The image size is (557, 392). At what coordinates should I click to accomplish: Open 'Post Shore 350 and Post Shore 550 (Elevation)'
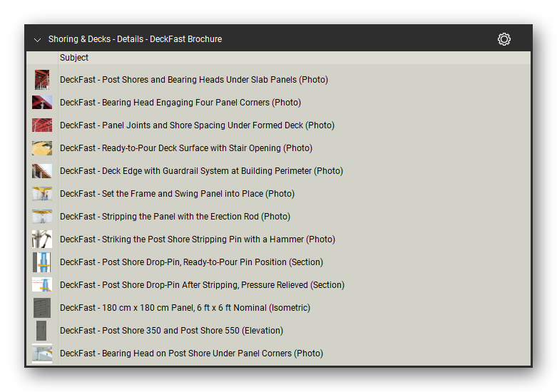[x=172, y=331]
